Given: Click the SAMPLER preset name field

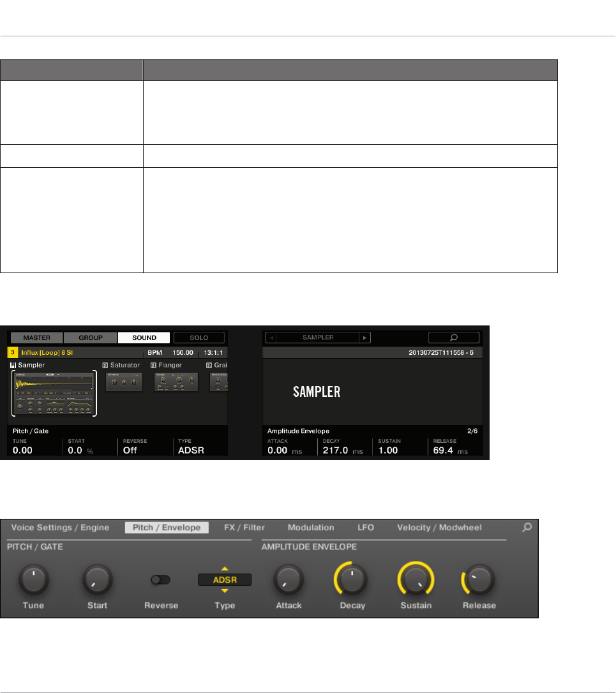Looking at the screenshot, I should point(318,338).
